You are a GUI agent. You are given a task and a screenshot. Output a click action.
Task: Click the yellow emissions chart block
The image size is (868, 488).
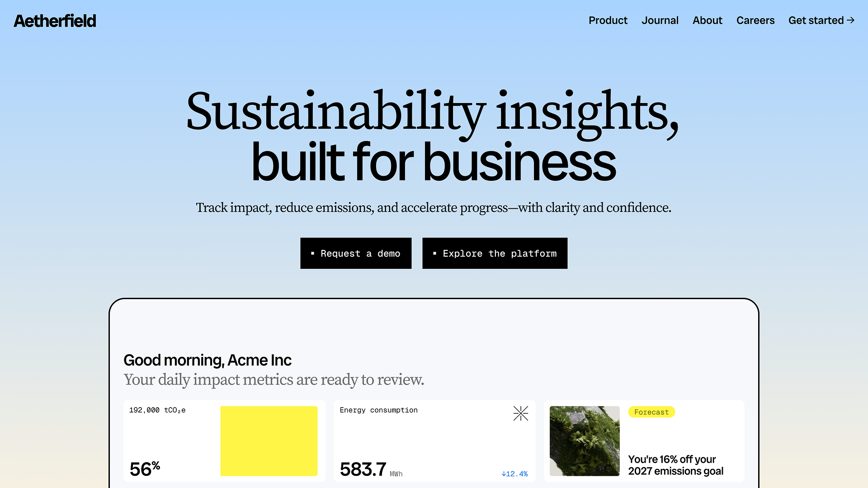269,441
